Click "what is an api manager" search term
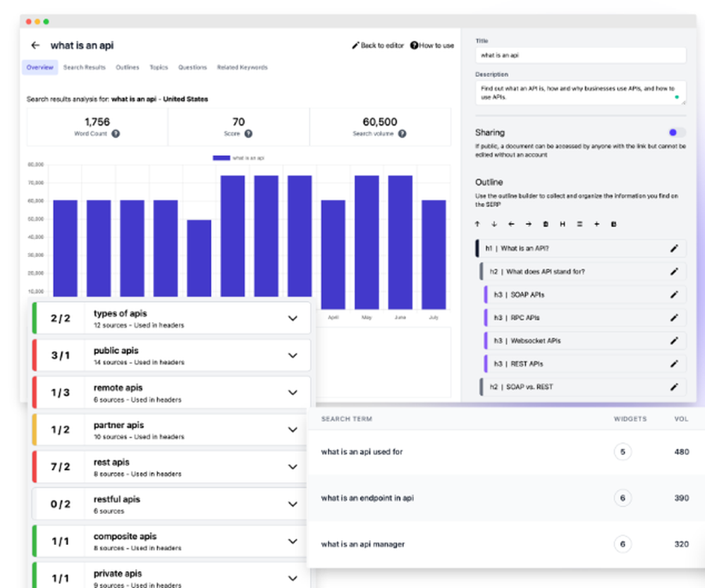705x588 pixels. click(363, 544)
